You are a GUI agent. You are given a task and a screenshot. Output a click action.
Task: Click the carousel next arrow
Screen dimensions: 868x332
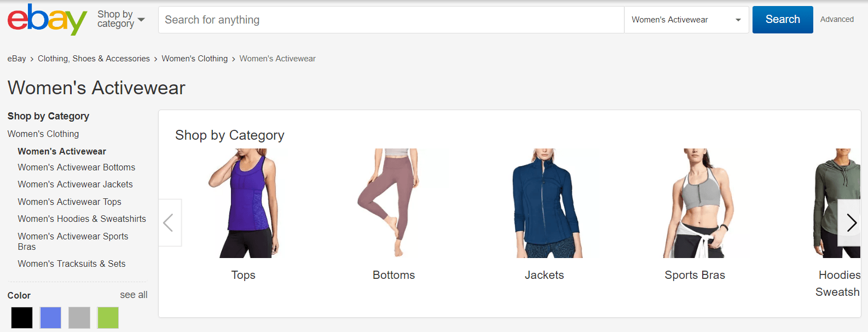pyautogui.click(x=849, y=222)
